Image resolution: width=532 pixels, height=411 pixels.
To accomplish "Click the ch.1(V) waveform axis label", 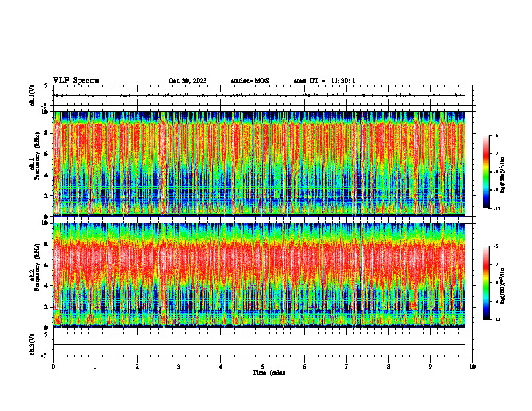I will tap(32, 95).
